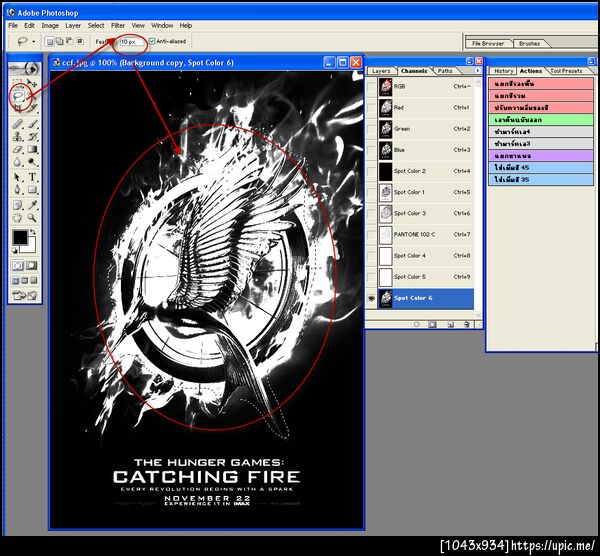Select the Notes tool

tap(18, 205)
